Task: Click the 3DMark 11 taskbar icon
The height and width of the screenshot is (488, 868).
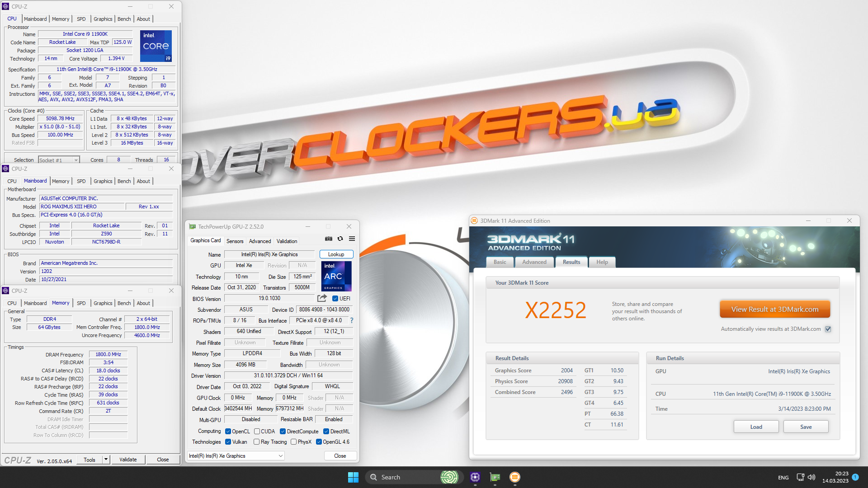Action: [x=515, y=477]
